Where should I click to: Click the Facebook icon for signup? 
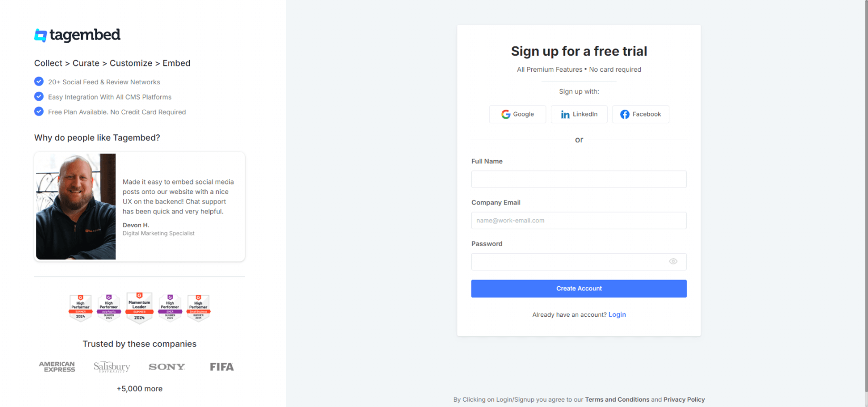tap(625, 114)
